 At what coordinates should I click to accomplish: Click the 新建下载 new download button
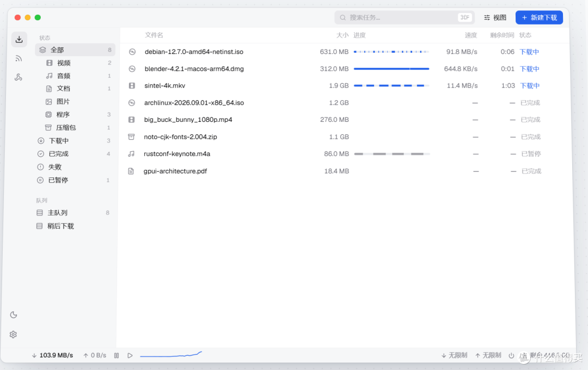tap(539, 17)
